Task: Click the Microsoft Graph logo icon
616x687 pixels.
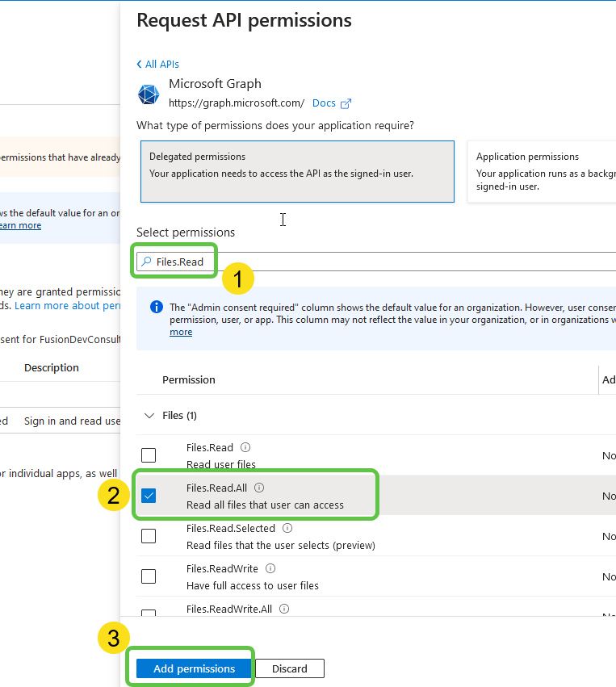Action: 149,94
